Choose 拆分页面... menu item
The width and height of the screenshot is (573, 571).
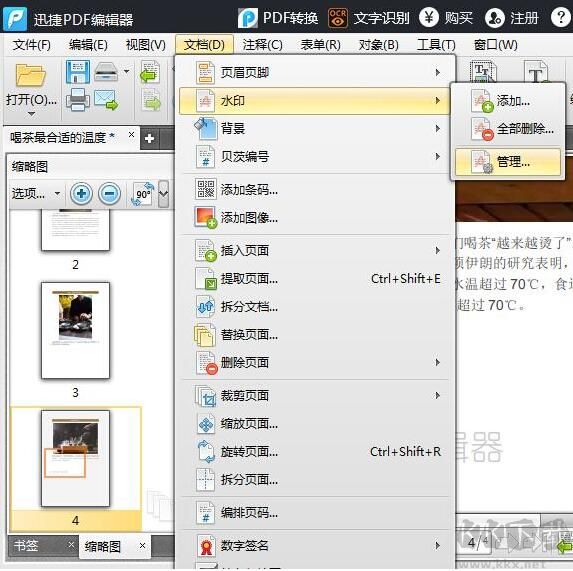coord(314,480)
